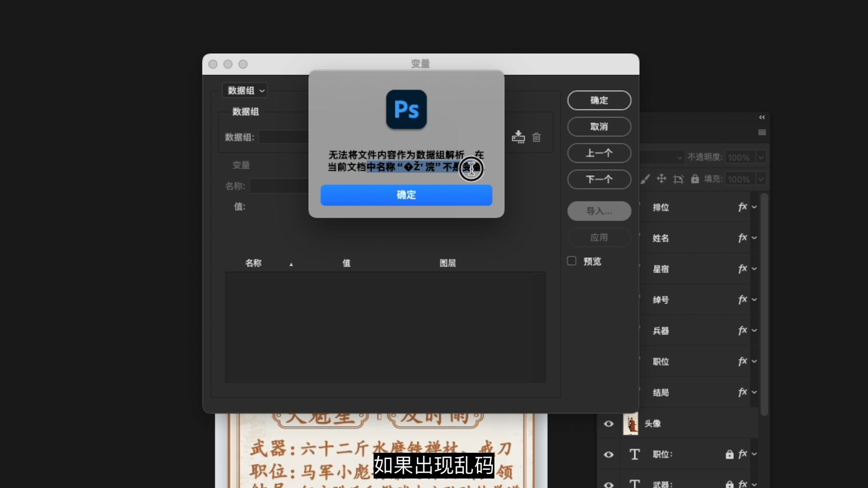Click the 值 column header
Image resolution: width=868 pixels, height=488 pixels.
pyautogui.click(x=346, y=263)
